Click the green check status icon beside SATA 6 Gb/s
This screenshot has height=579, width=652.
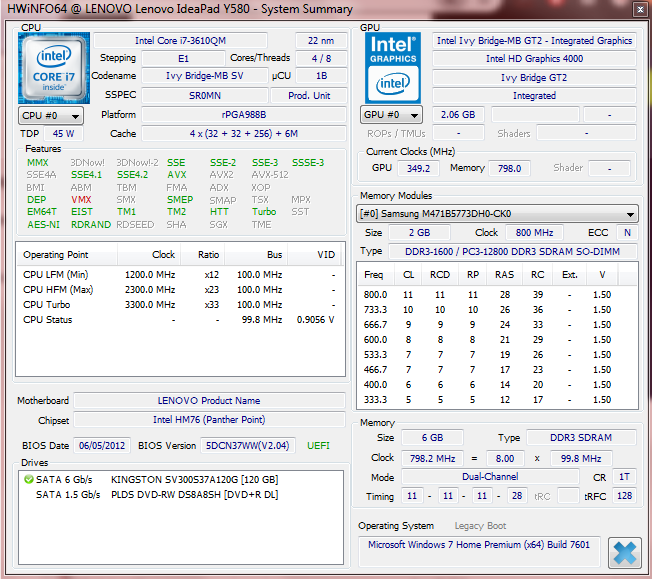pos(29,480)
